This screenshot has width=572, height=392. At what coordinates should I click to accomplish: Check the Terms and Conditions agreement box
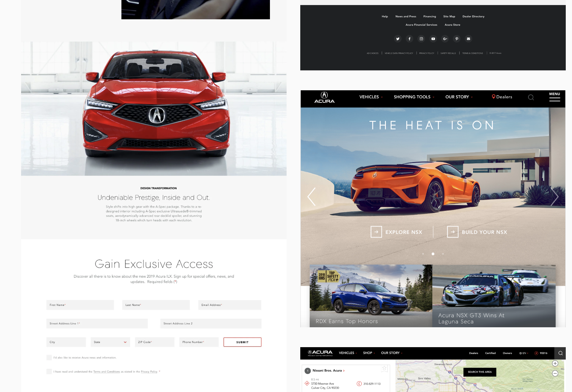(49, 372)
